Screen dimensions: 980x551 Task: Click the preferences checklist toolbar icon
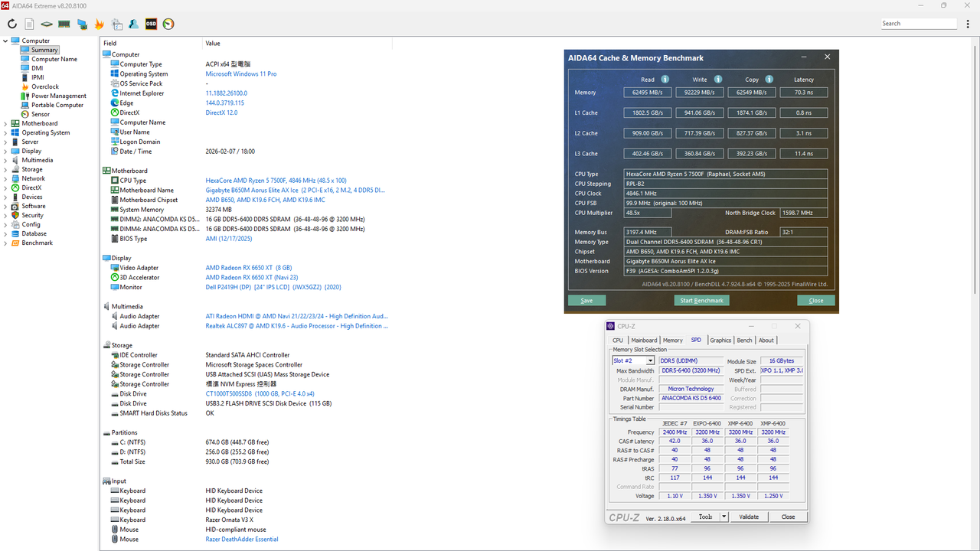(x=116, y=24)
